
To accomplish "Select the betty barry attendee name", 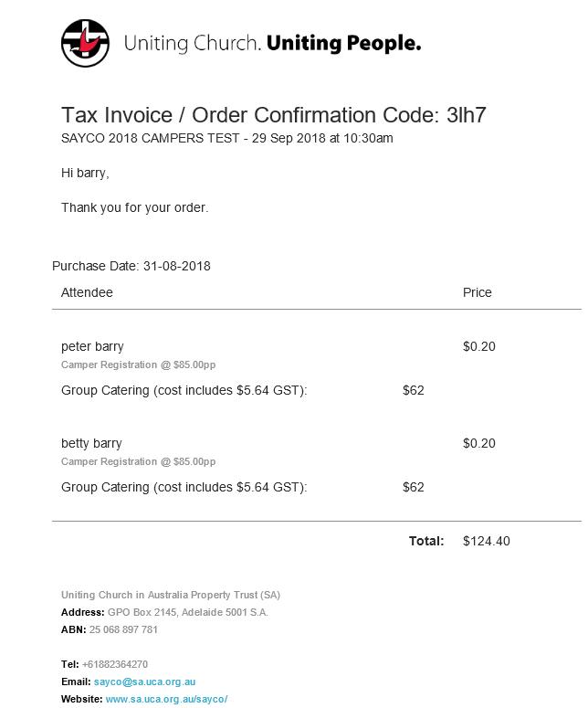I will pyautogui.click(x=91, y=443).
